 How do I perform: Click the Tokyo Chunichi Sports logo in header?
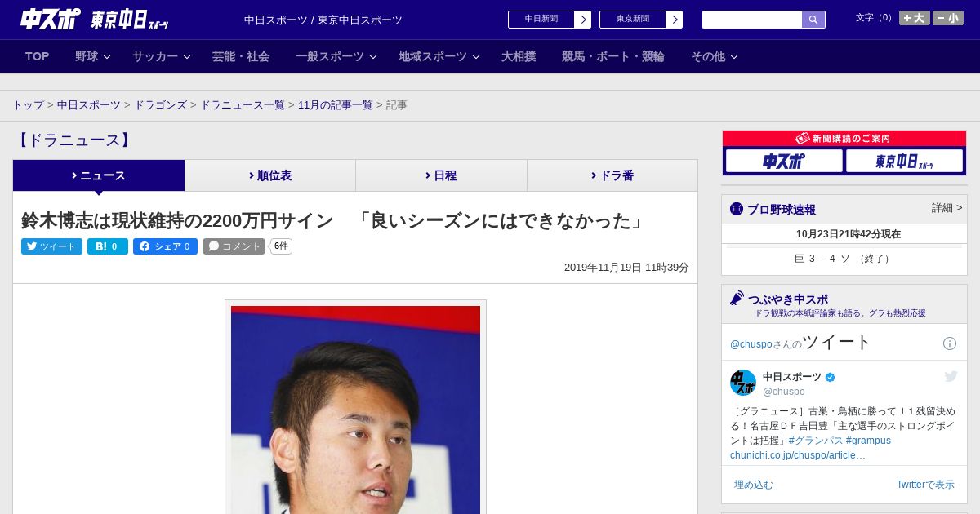129,20
